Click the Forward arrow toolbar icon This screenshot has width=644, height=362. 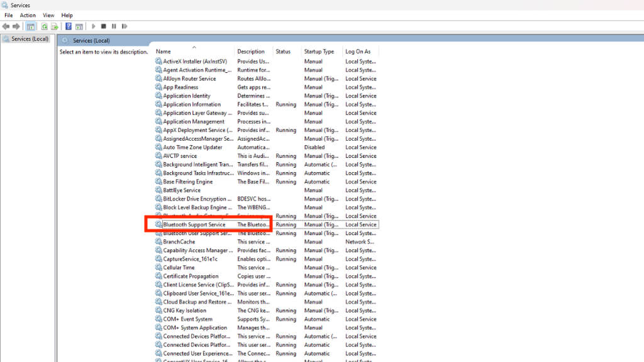coord(16,26)
